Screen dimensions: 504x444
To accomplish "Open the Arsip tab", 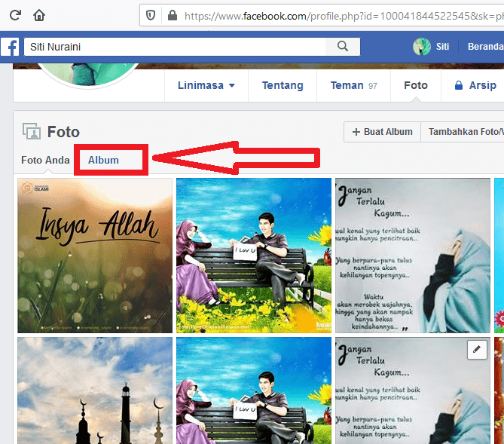I will tap(475, 86).
